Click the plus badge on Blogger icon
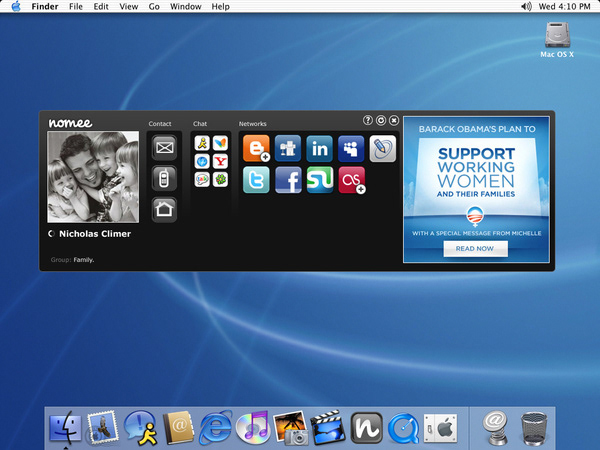 point(265,157)
